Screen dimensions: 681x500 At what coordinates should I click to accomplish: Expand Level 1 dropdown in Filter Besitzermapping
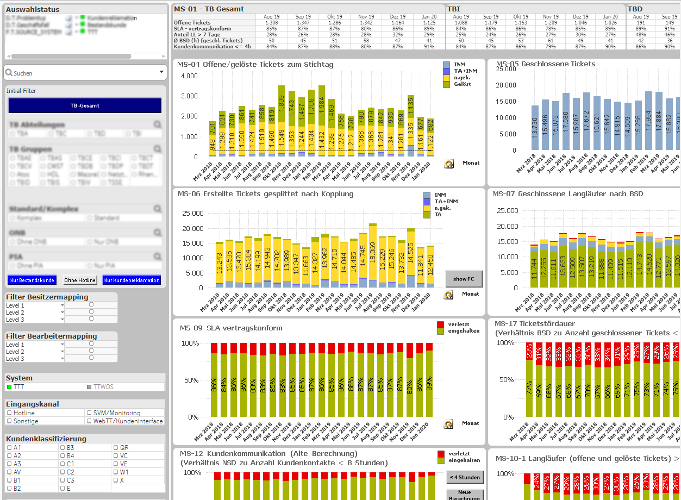point(60,304)
